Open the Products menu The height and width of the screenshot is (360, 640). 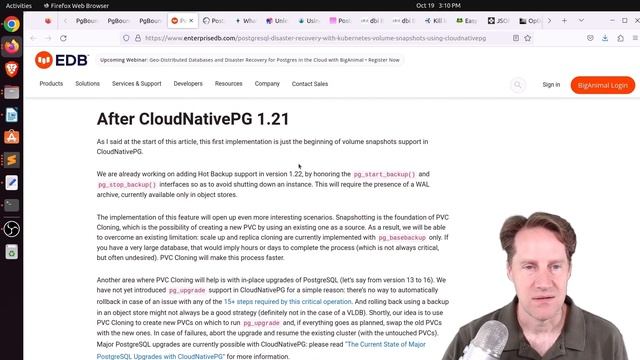pos(51,84)
